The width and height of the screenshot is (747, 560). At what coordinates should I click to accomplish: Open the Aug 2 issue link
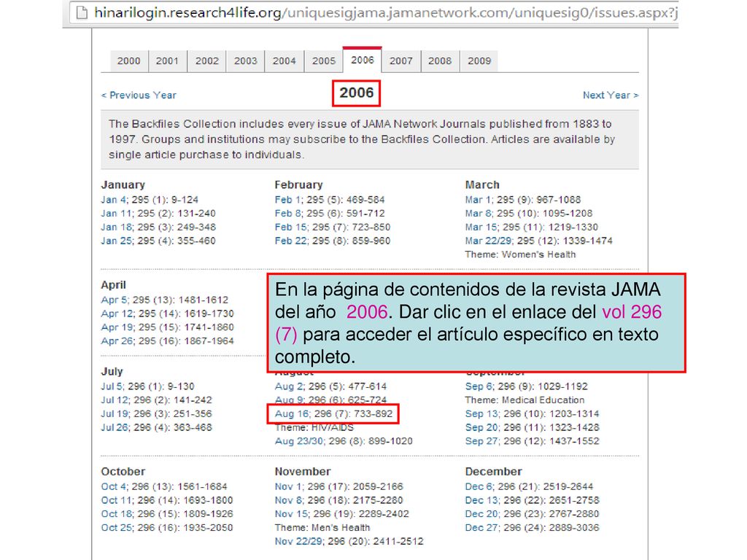(x=289, y=386)
